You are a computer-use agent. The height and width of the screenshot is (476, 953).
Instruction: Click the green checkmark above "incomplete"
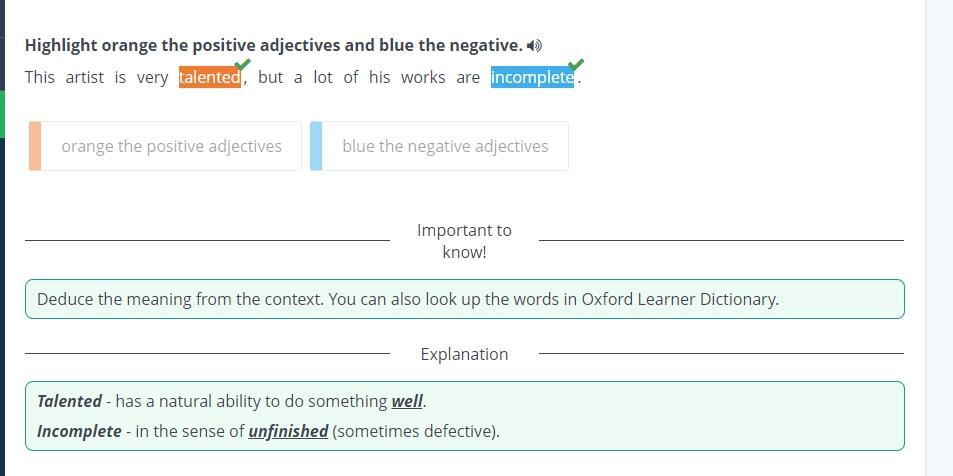(575, 66)
